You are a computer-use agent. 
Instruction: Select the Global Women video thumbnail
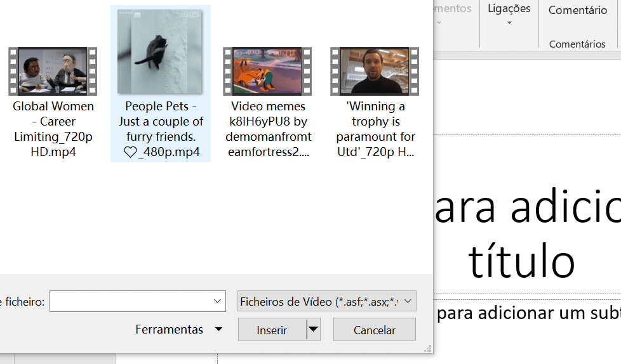click(53, 71)
